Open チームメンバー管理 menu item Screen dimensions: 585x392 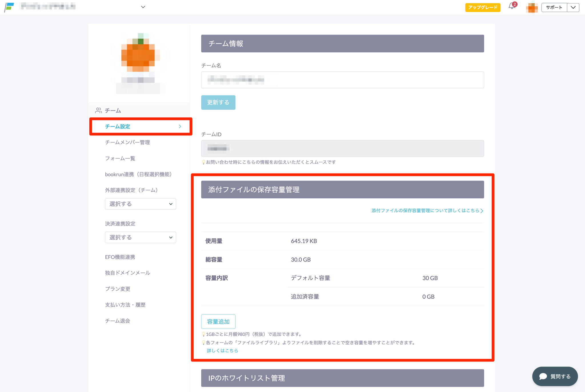point(127,142)
